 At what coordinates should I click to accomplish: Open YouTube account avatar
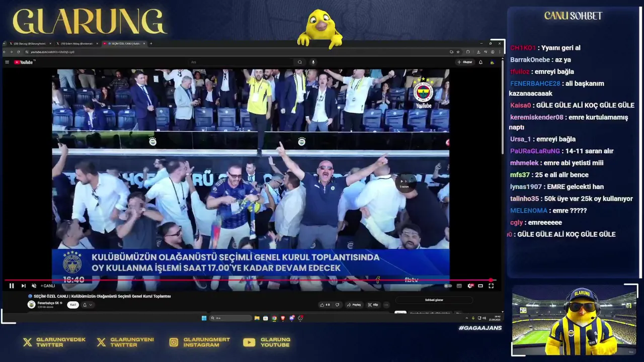[492, 62]
